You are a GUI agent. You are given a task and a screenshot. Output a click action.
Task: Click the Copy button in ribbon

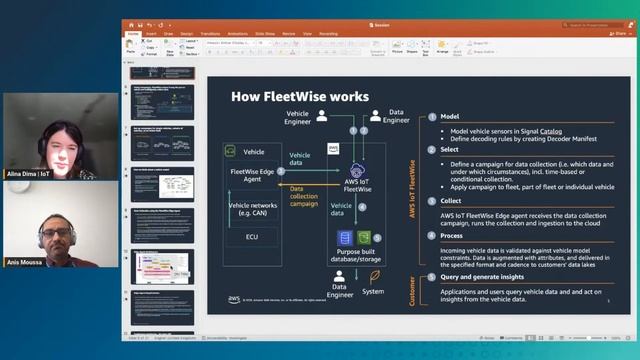pos(148,47)
